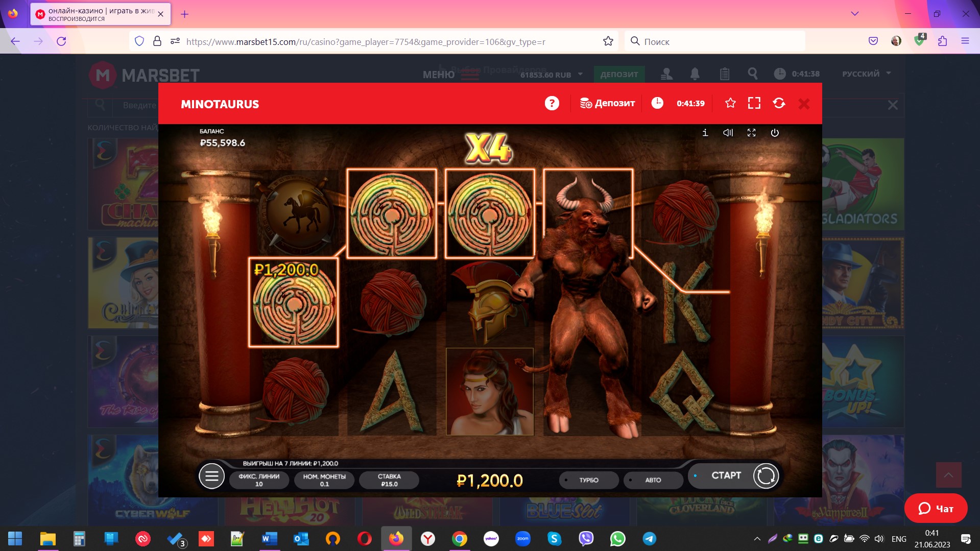Image resolution: width=980 pixels, height=551 pixels.
Task: Clear the game search with X icon
Action: click(892, 105)
